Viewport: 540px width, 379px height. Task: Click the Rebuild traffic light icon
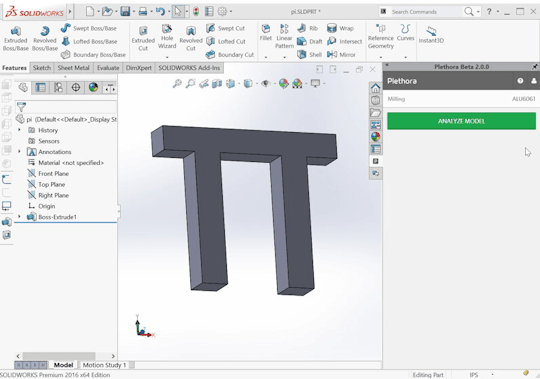tap(196, 11)
